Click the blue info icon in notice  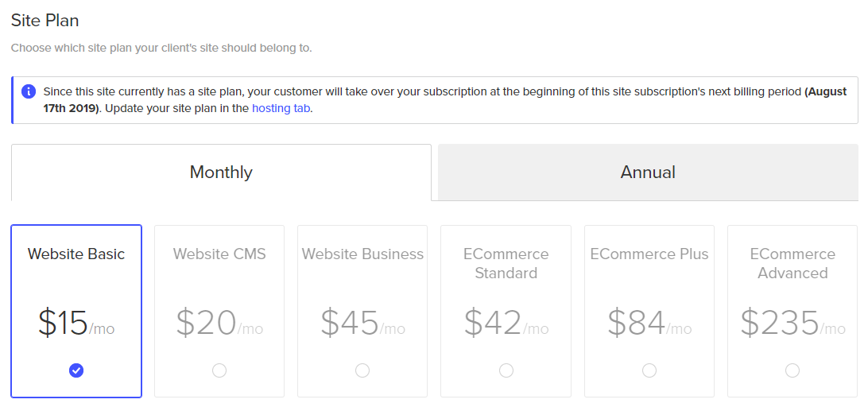[29, 91]
